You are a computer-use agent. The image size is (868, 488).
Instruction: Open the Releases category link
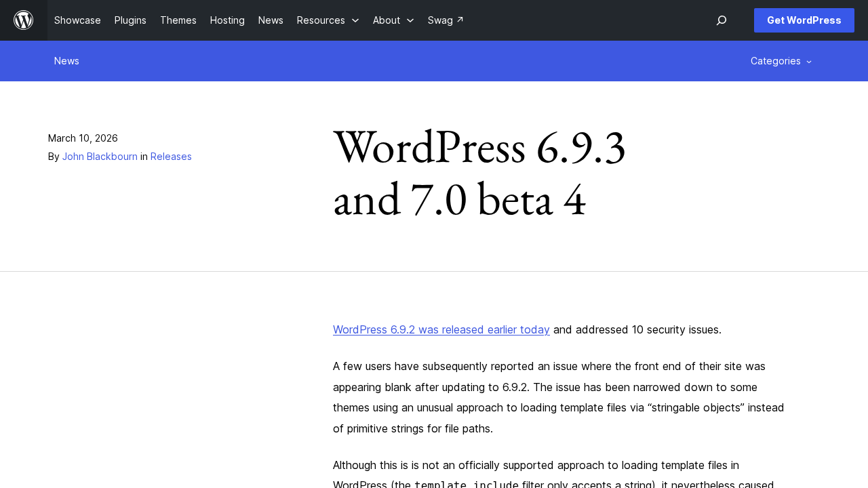click(x=171, y=157)
